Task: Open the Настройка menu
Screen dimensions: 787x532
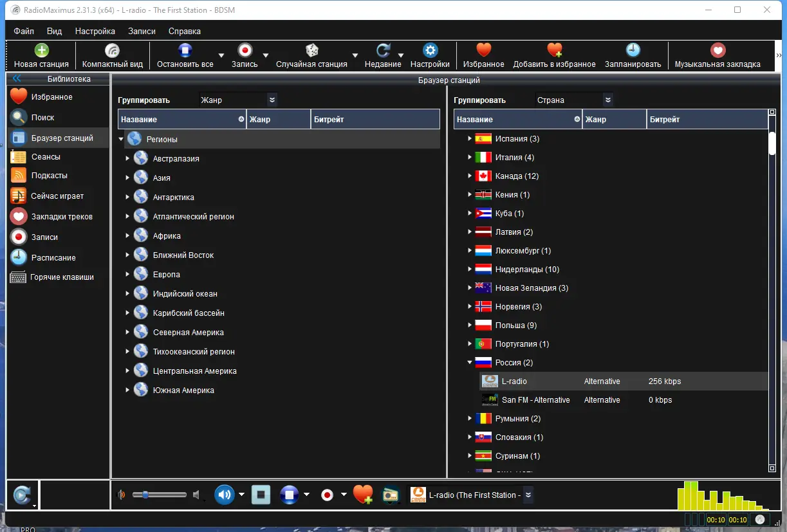Action: (95, 31)
